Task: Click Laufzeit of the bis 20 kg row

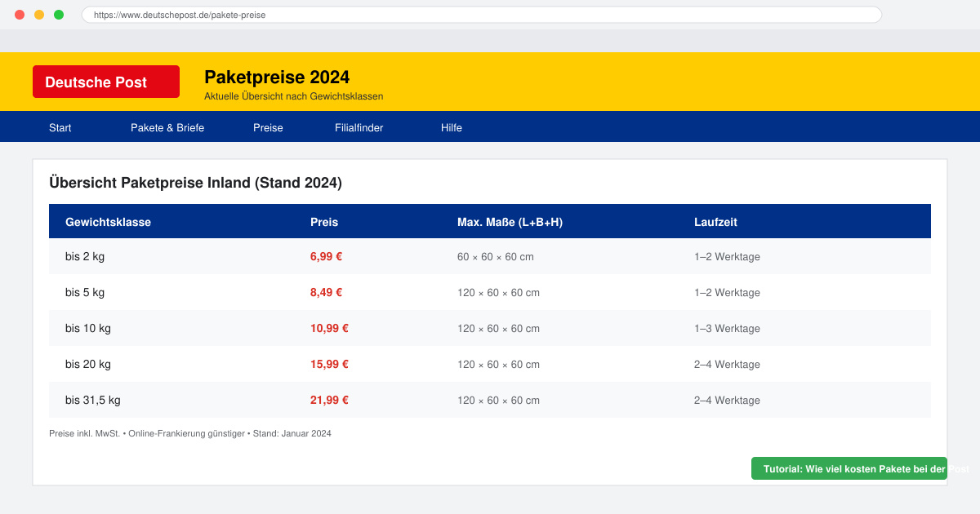Action: [x=727, y=365]
